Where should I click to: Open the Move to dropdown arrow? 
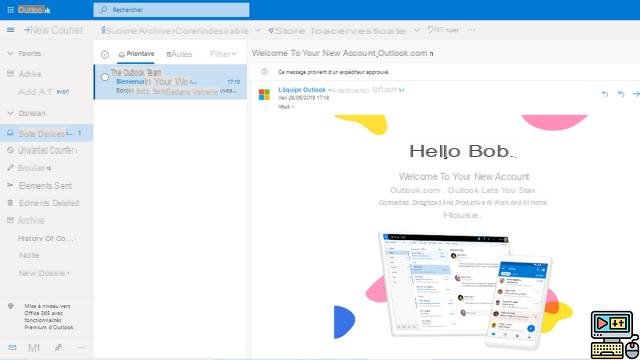tap(416, 30)
